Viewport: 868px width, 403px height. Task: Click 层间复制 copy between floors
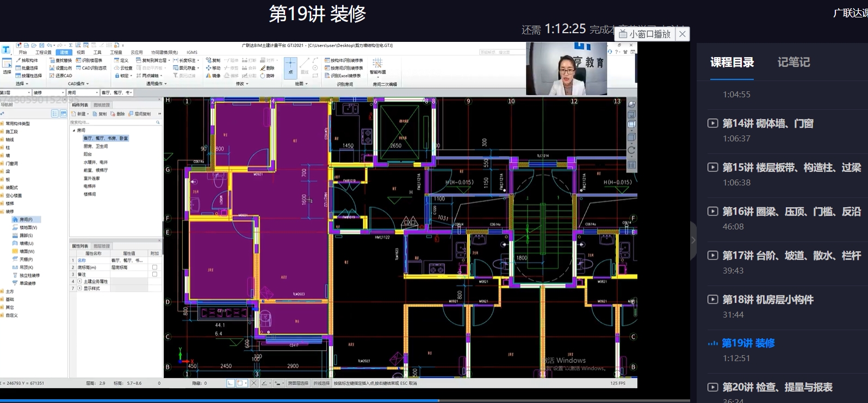[x=140, y=114]
